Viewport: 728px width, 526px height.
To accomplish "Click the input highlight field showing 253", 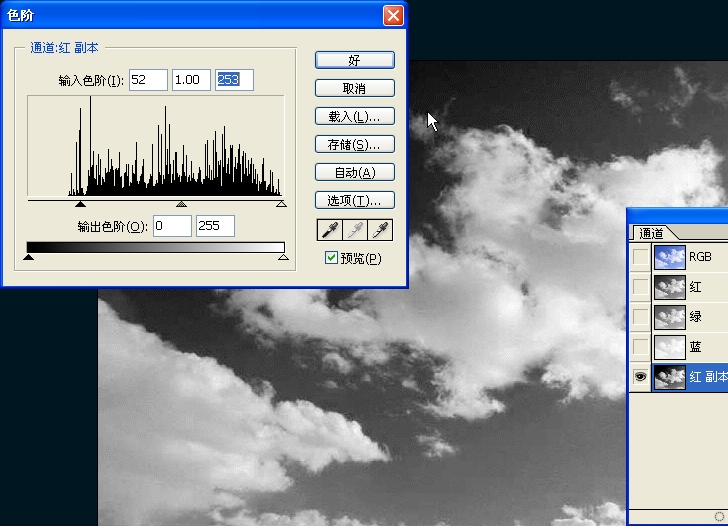I will coord(234,80).
